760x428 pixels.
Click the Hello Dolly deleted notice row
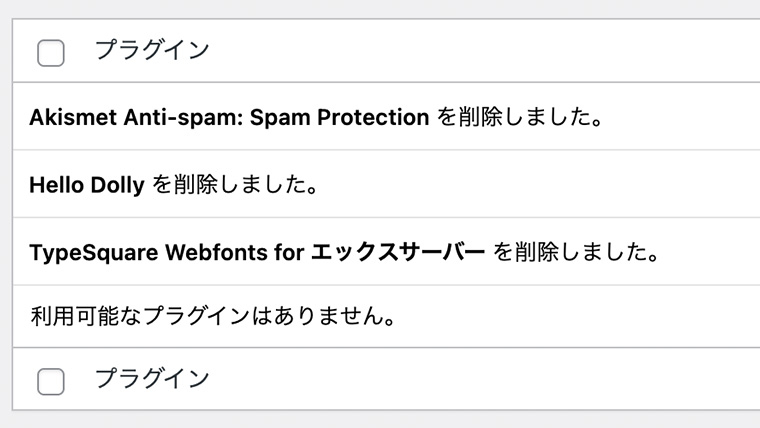coord(380,184)
